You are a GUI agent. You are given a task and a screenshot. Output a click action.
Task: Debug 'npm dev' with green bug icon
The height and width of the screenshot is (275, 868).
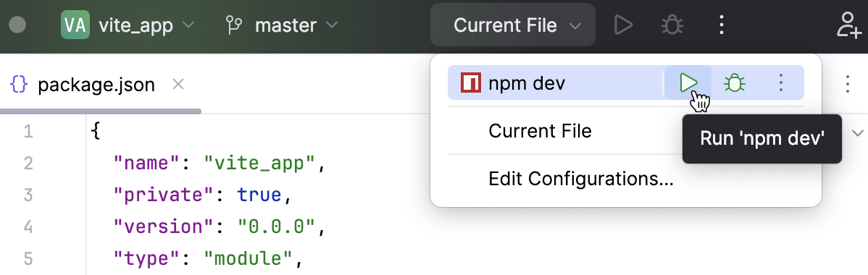735,83
